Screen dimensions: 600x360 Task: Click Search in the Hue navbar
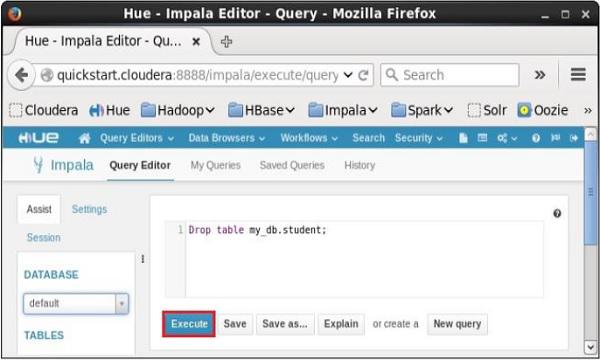[x=368, y=138]
